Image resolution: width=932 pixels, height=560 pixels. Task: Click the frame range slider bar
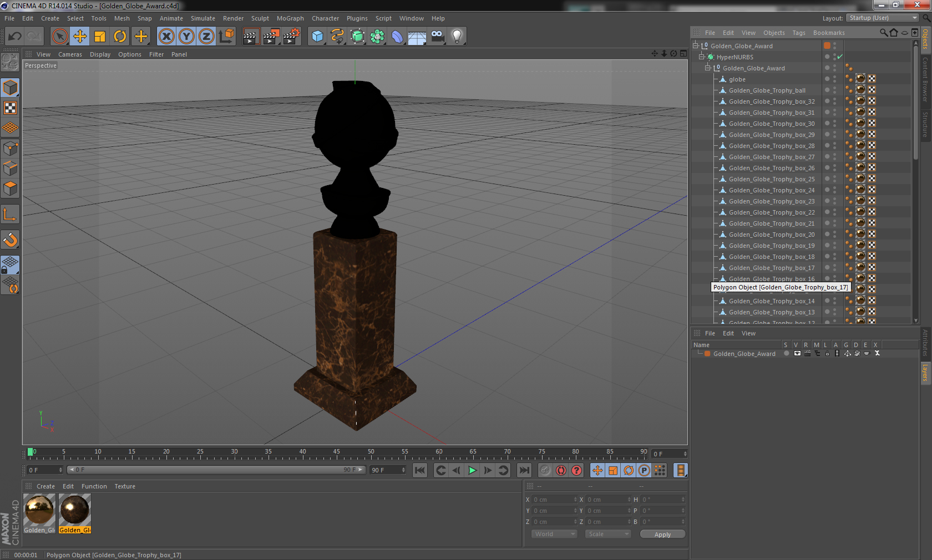216,470
